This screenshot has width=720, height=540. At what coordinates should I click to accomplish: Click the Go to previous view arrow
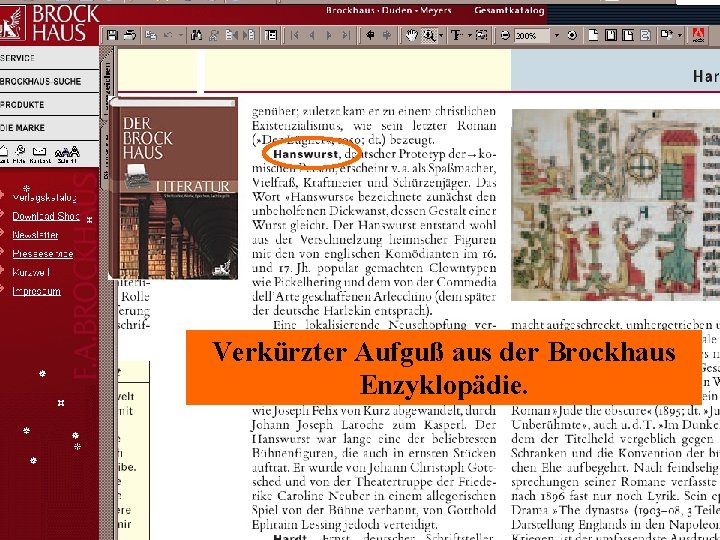click(370, 35)
